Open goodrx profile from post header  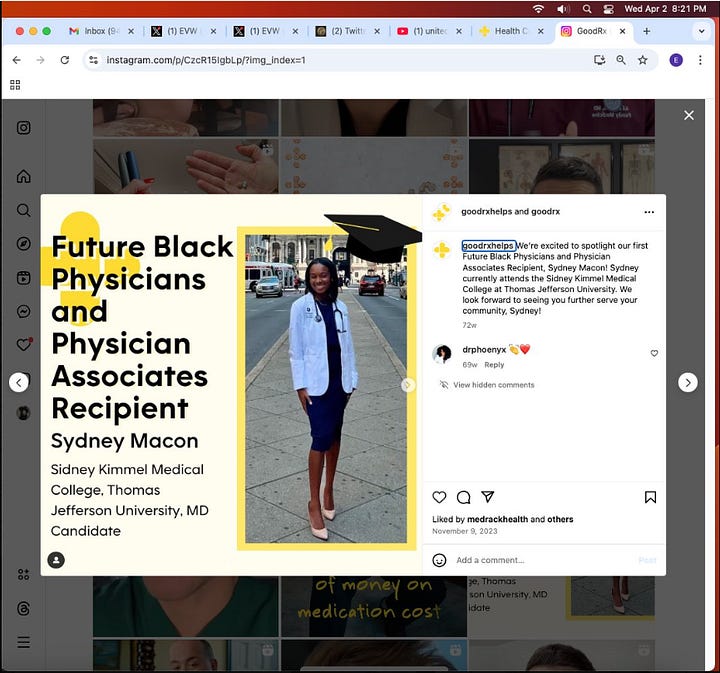[546, 212]
